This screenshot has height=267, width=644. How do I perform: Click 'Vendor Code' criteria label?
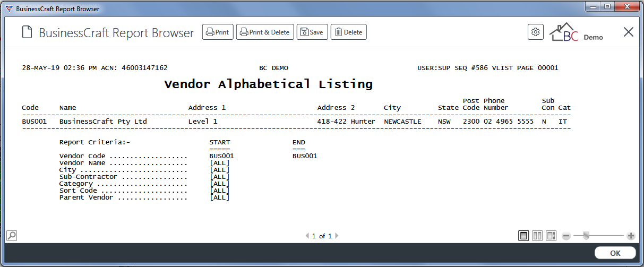point(82,156)
